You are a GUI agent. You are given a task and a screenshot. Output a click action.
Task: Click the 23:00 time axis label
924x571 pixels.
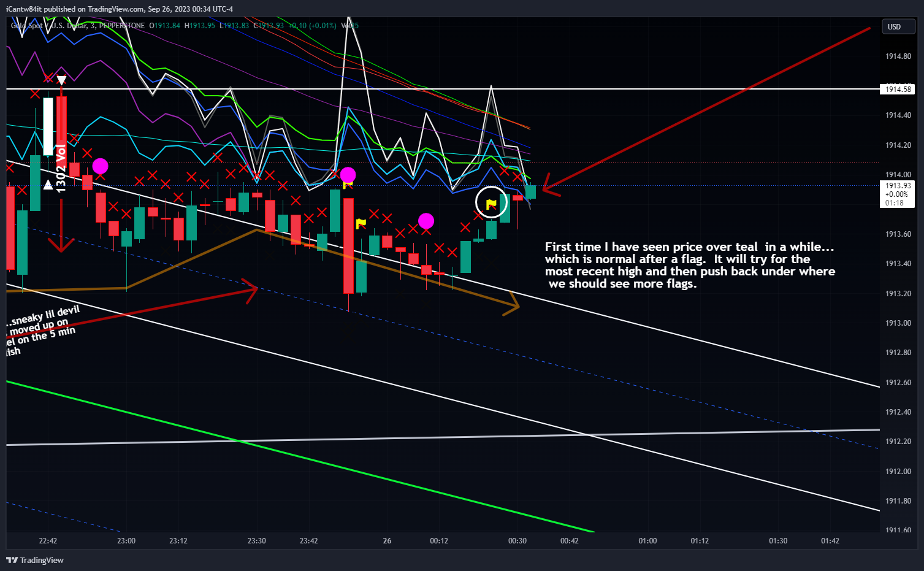point(126,541)
